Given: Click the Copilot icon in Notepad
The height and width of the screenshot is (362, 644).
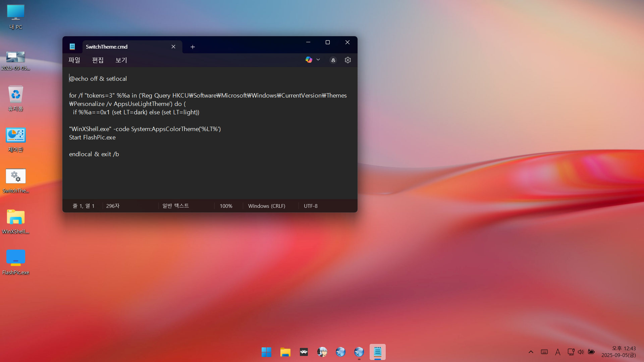Looking at the screenshot, I should pos(309,60).
